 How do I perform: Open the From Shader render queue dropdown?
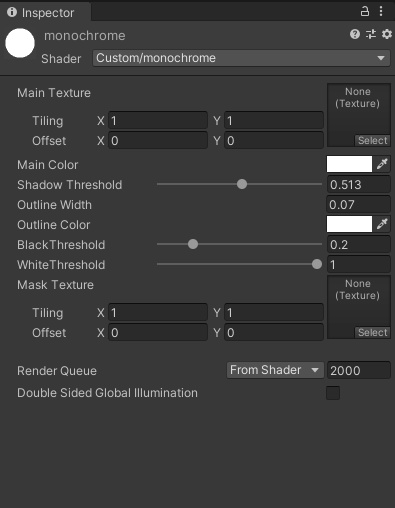[275, 370]
